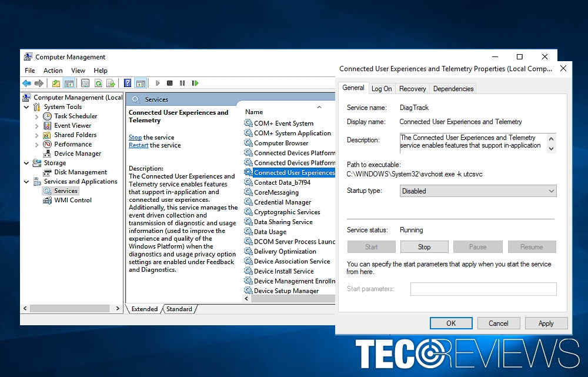
Task: Select the Services node in the tree
Action: pyautogui.click(x=66, y=191)
